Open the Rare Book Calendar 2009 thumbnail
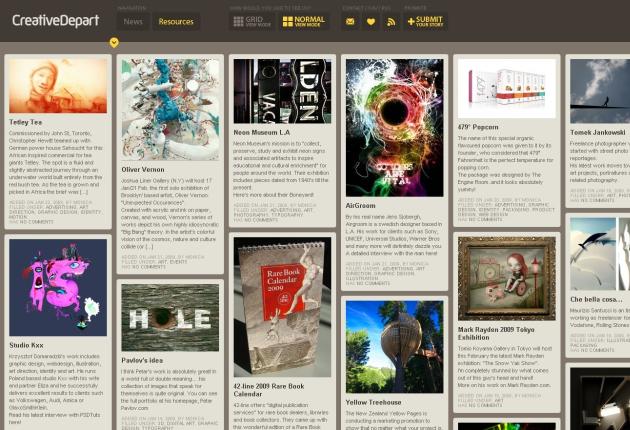This screenshot has width=630, height=430. tap(282, 307)
